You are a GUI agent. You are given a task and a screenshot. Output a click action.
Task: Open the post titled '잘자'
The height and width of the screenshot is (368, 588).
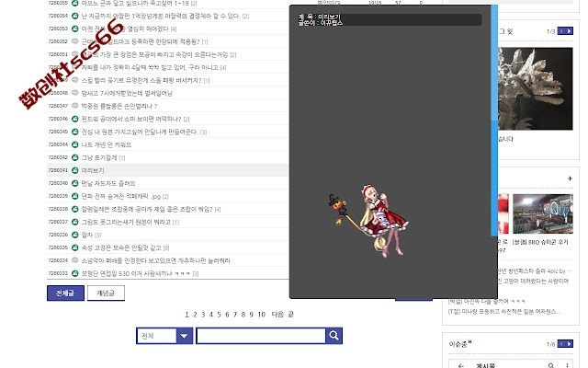[87, 235]
